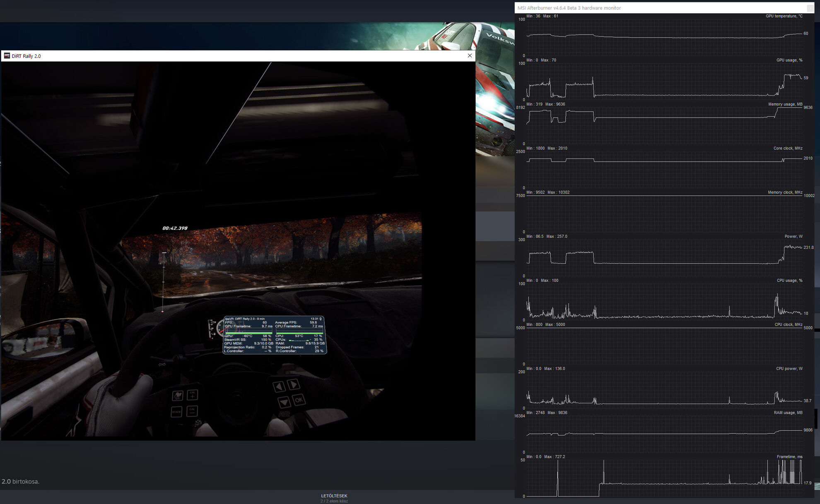Click the current power value 231.8
Viewport: 820px width, 504px height.
[x=809, y=247]
